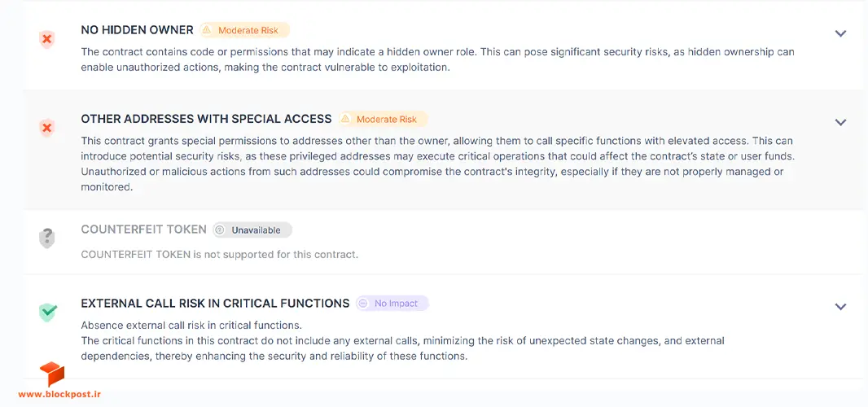Click the minus circle icon in No Impact badge

[x=363, y=303]
